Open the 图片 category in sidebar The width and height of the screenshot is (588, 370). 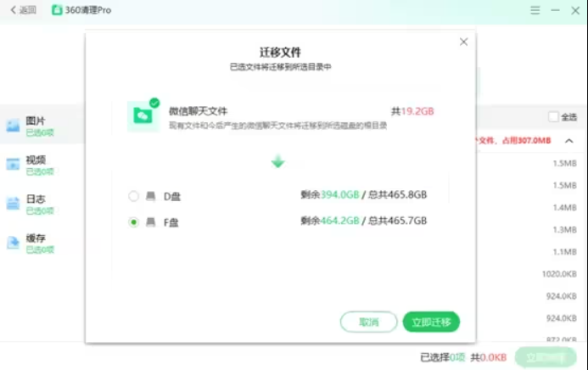(x=42, y=126)
